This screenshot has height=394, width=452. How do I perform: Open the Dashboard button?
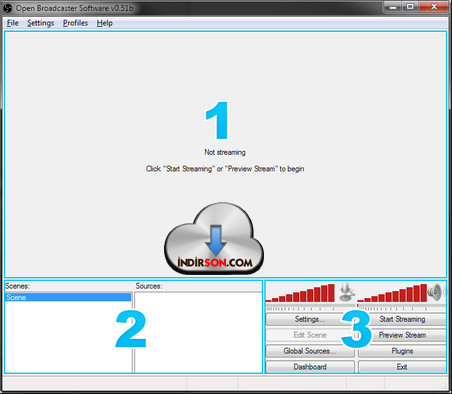click(310, 367)
